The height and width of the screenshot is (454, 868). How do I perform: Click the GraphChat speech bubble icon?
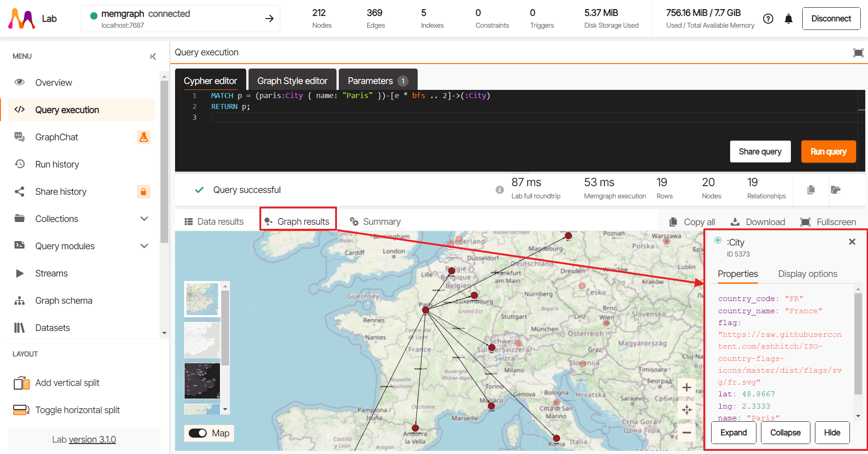20,137
